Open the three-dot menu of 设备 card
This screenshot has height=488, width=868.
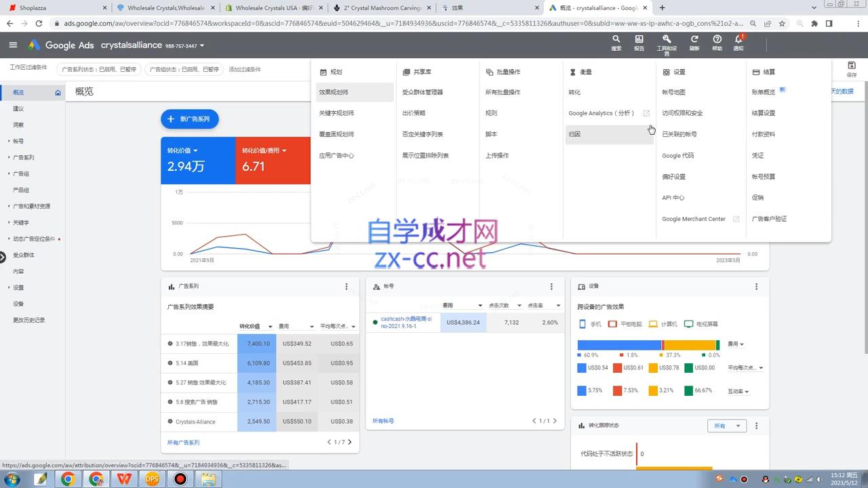coord(757,287)
